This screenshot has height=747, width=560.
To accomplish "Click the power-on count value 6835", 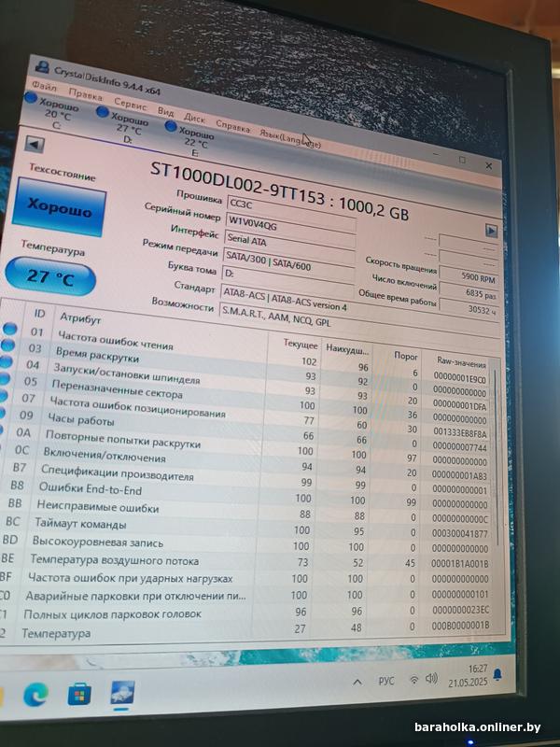I will click(469, 291).
